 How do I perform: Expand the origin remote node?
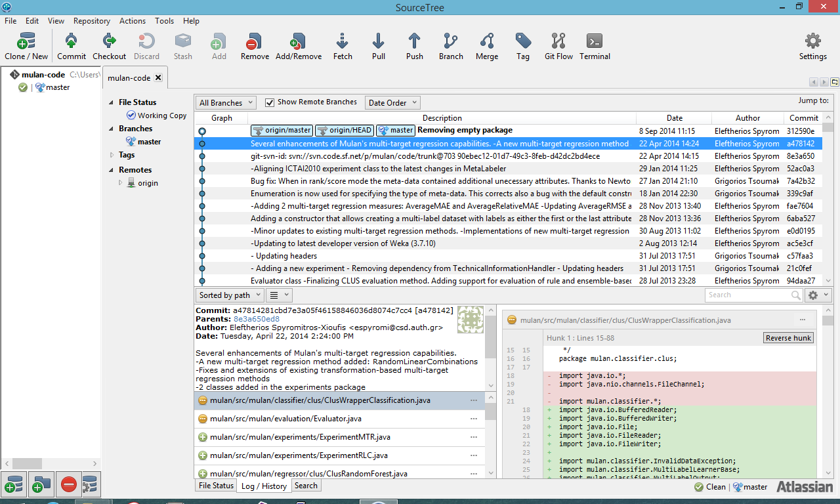pos(121,183)
